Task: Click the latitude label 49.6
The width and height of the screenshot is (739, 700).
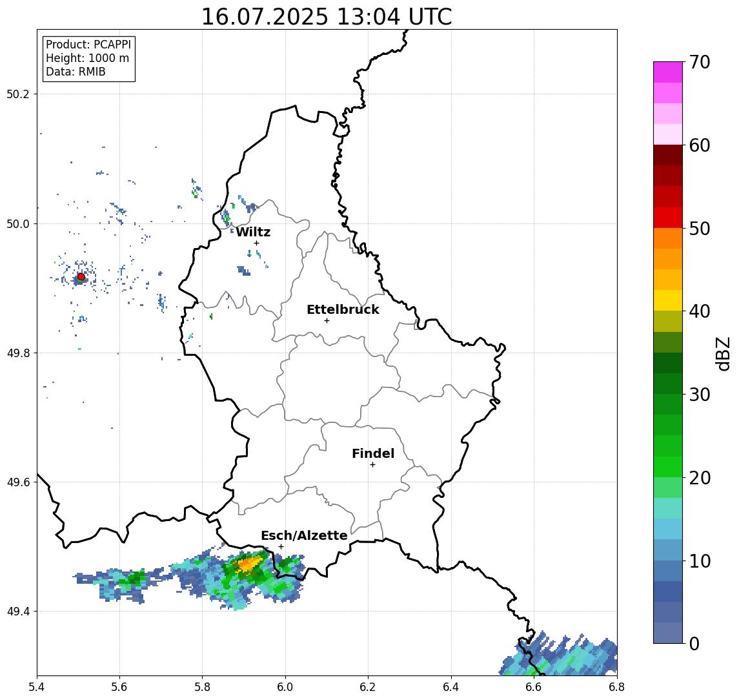Action: point(18,482)
